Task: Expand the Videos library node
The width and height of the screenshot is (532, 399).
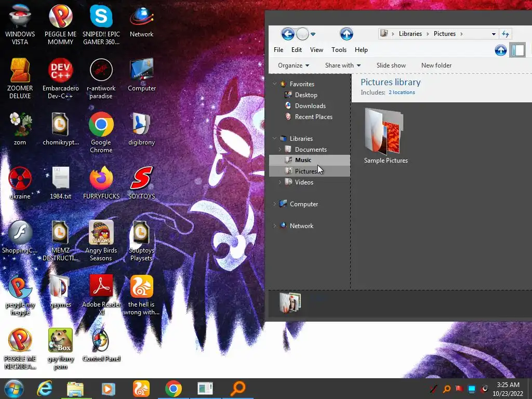Action: click(280, 182)
